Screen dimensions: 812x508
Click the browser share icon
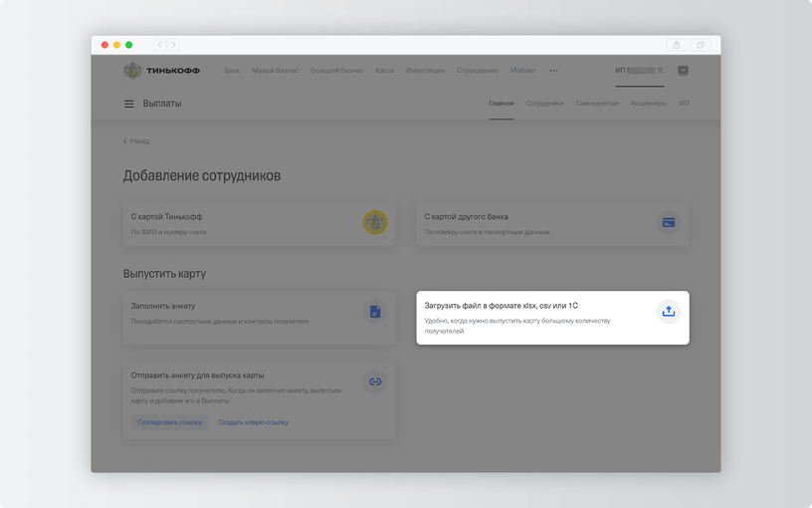point(677,45)
